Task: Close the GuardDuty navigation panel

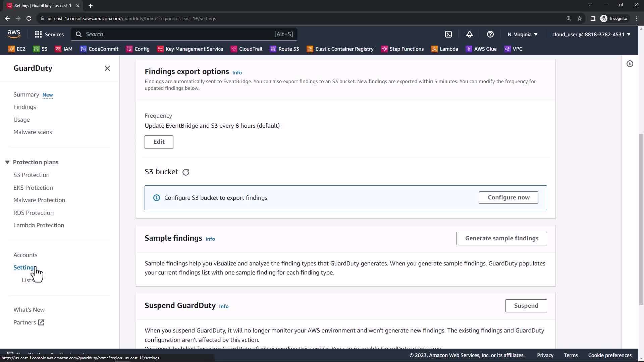Action: (107, 68)
